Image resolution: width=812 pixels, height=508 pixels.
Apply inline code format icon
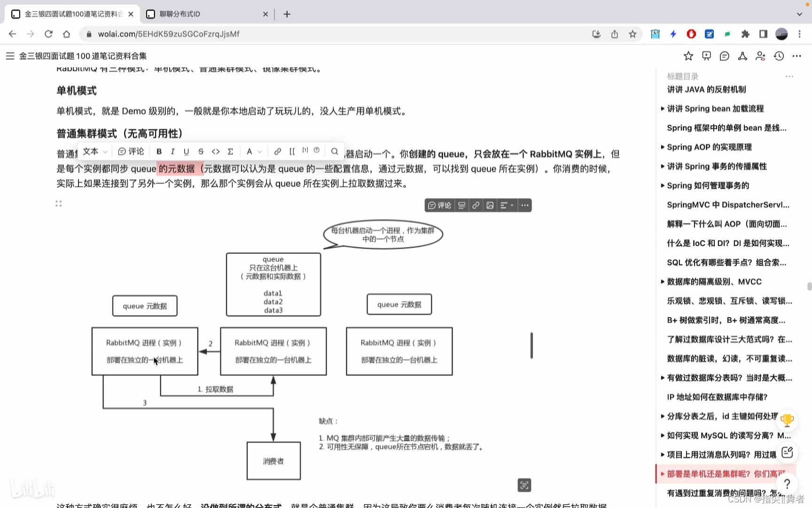click(x=216, y=151)
